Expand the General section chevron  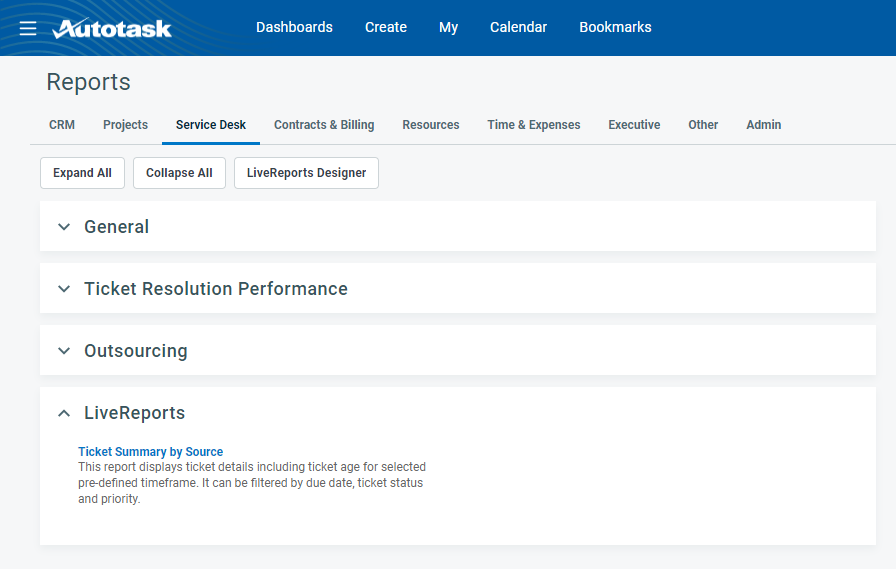[64, 227]
